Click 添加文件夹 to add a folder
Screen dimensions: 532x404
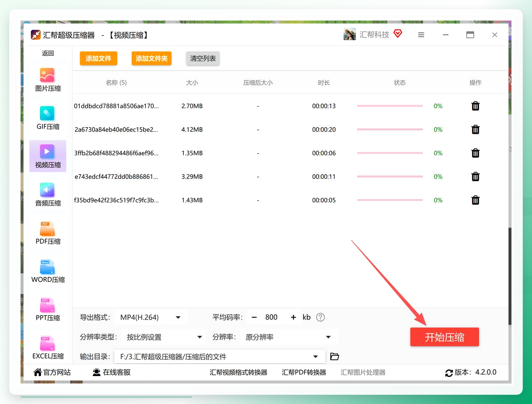151,58
